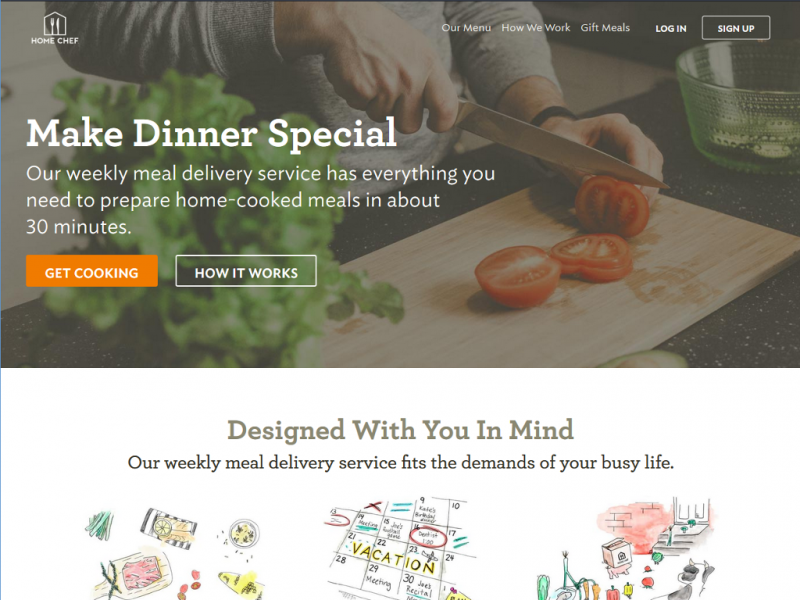Click the sliced tomato in hero image
The image size is (800, 600).
tap(518, 276)
